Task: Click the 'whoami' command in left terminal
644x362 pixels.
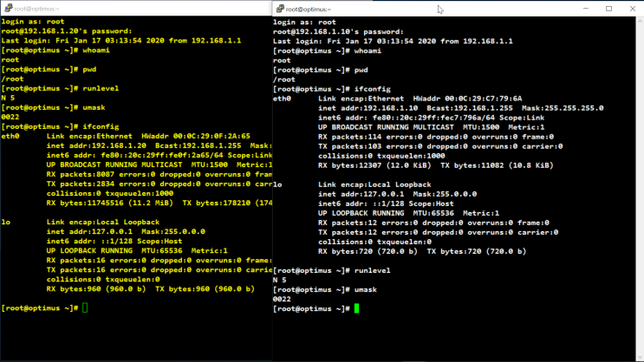Action: pyautogui.click(x=96, y=50)
